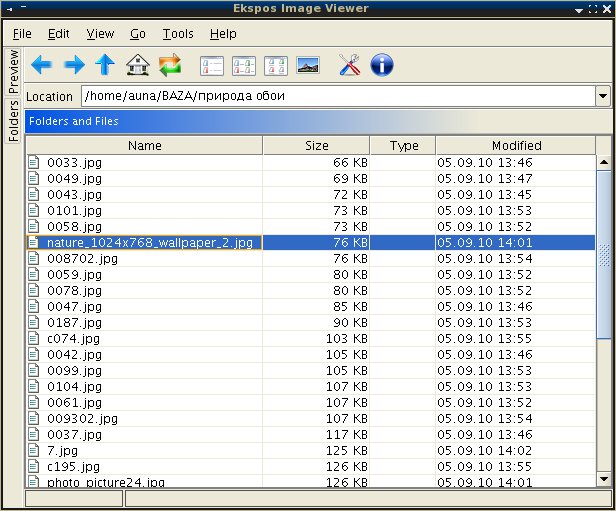Screen dimensions: 616x511
Task: Open the image view mode icon
Action: pyautogui.click(x=308, y=65)
